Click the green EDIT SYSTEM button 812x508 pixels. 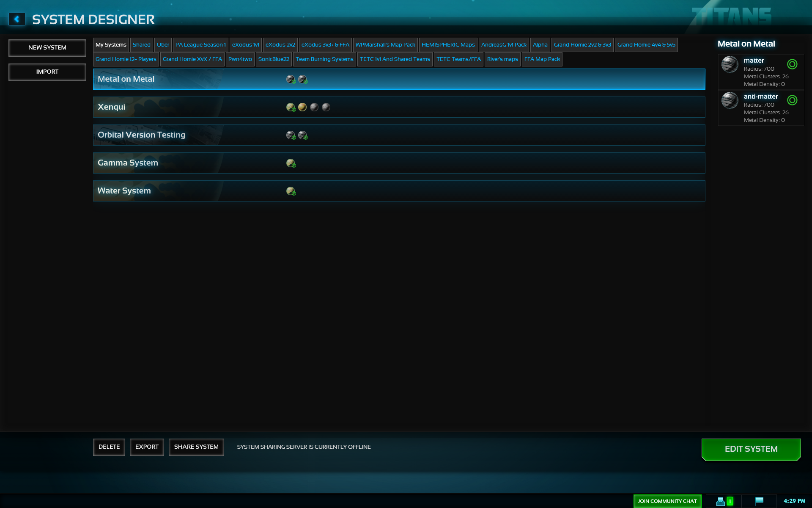tap(751, 449)
